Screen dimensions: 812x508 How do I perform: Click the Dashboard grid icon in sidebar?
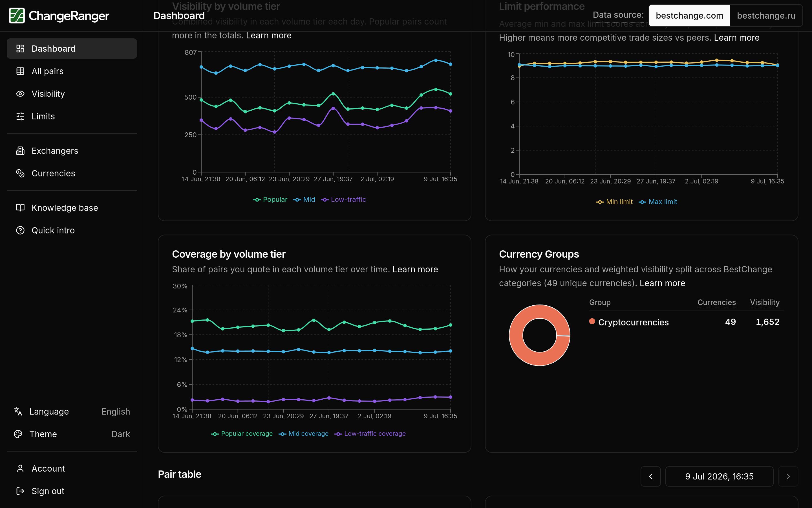pyautogui.click(x=20, y=48)
